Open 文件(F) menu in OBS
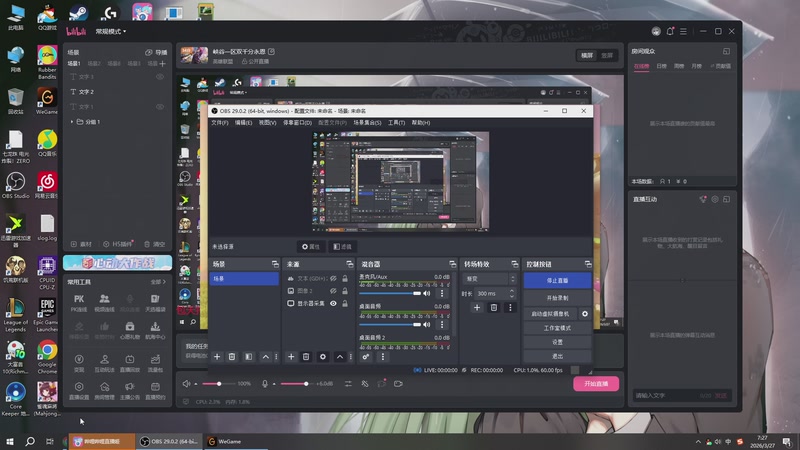The image size is (800, 450). tap(220, 123)
